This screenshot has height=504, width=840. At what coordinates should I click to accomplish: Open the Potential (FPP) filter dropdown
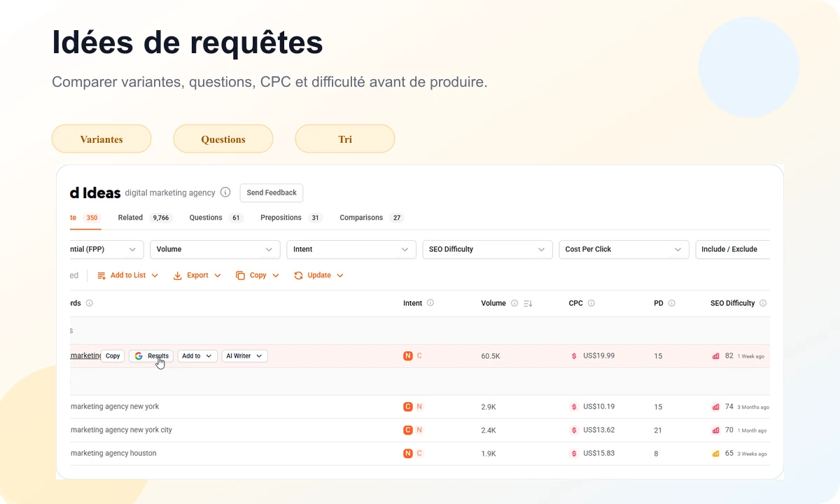pyautogui.click(x=106, y=249)
